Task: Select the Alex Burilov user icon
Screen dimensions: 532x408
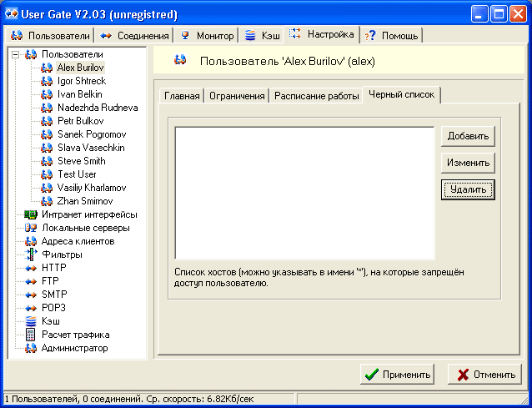Action: (x=47, y=68)
